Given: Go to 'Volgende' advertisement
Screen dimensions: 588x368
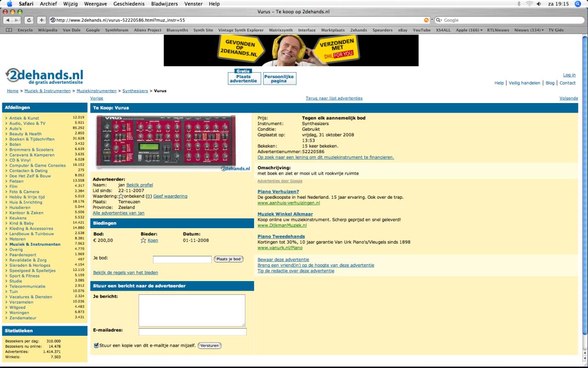Looking at the screenshot, I should click(569, 98).
